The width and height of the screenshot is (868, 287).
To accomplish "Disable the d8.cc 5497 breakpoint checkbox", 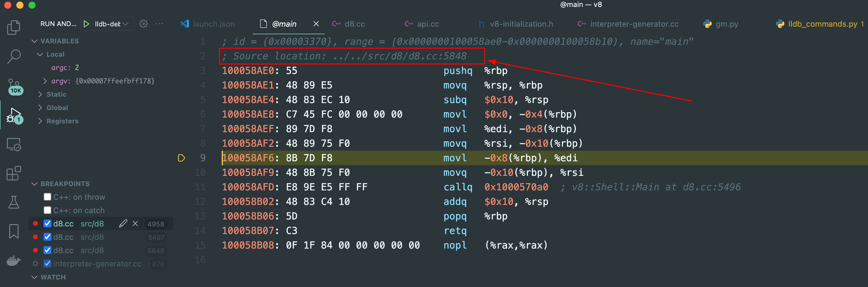I will tap(47, 237).
